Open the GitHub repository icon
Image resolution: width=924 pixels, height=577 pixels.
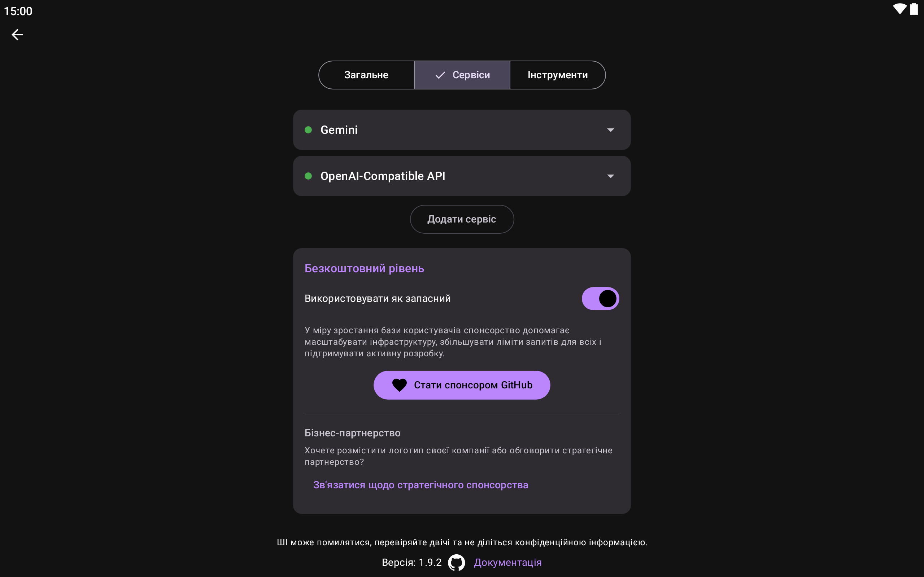tap(456, 563)
